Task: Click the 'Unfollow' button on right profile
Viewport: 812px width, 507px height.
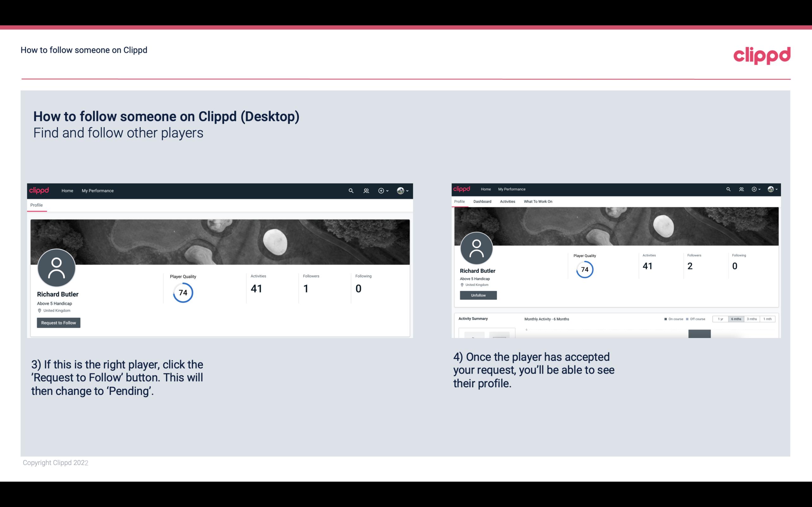Action: (477, 295)
